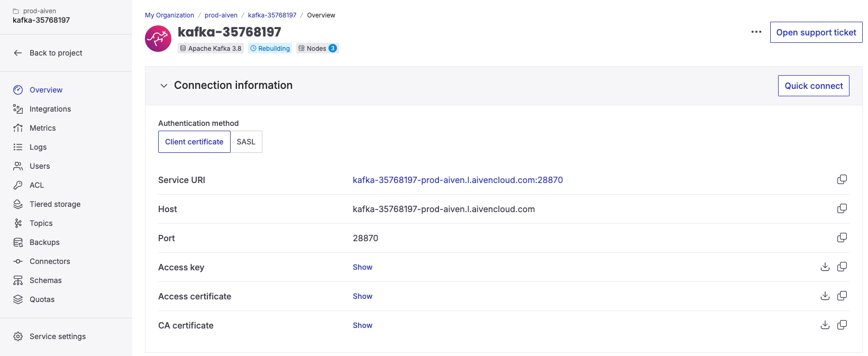Click prod-aiven breadcrumb link
868x356 pixels.
[x=221, y=15]
